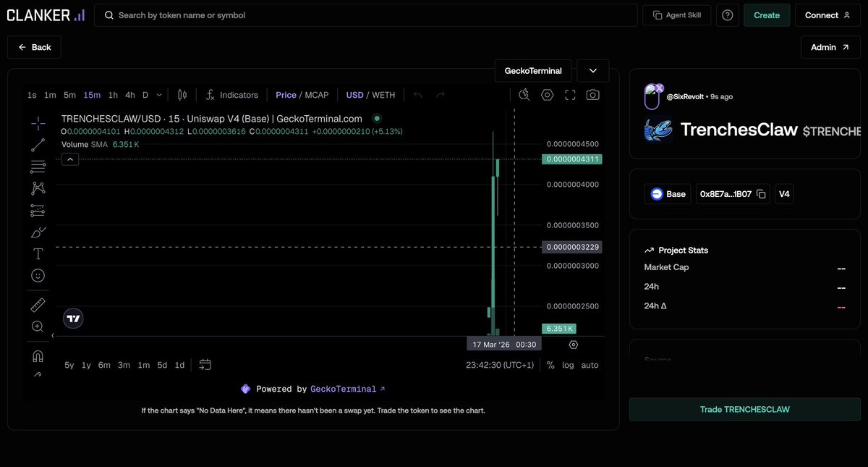The width and height of the screenshot is (868, 467).
Task: Select the brush drawing tool
Action: click(x=38, y=232)
